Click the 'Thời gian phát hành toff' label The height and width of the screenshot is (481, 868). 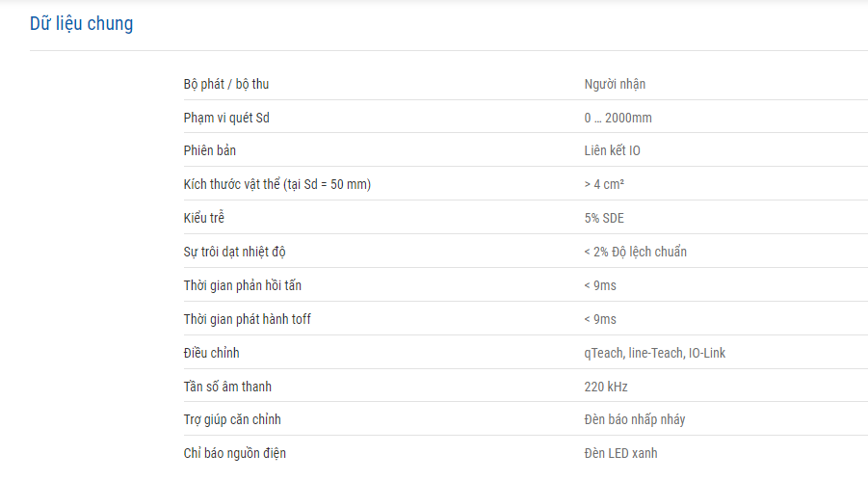click(248, 319)
